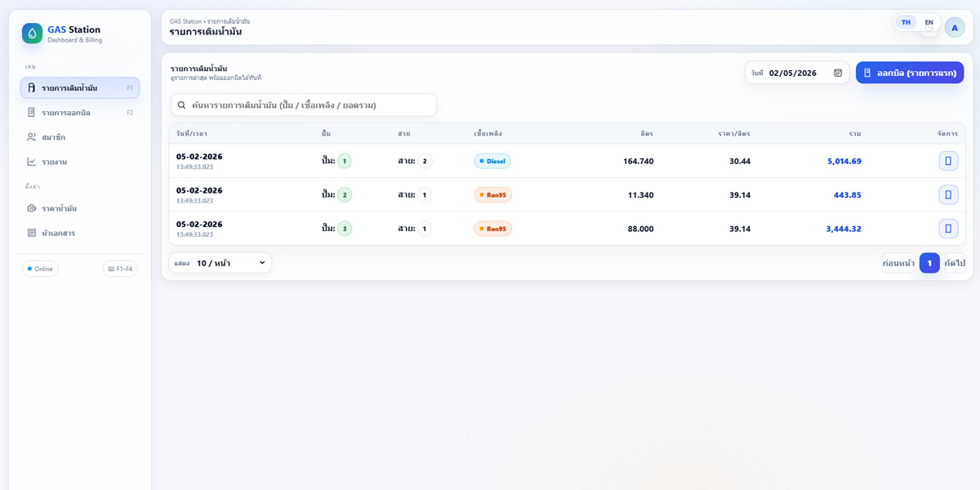Screen dimensions: 980x490
Task: Click bill icon on 3,444.32 row
Action: pyautogui.click(x=948, y=229)
